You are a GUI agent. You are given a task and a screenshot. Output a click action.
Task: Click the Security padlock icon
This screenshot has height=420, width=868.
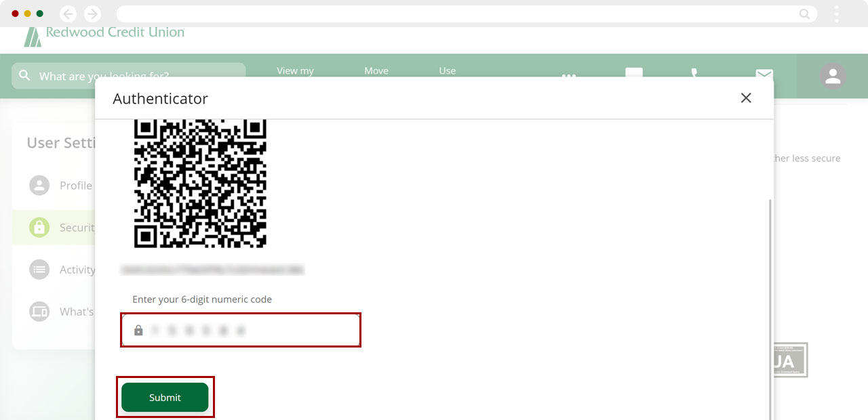point(39,228)
